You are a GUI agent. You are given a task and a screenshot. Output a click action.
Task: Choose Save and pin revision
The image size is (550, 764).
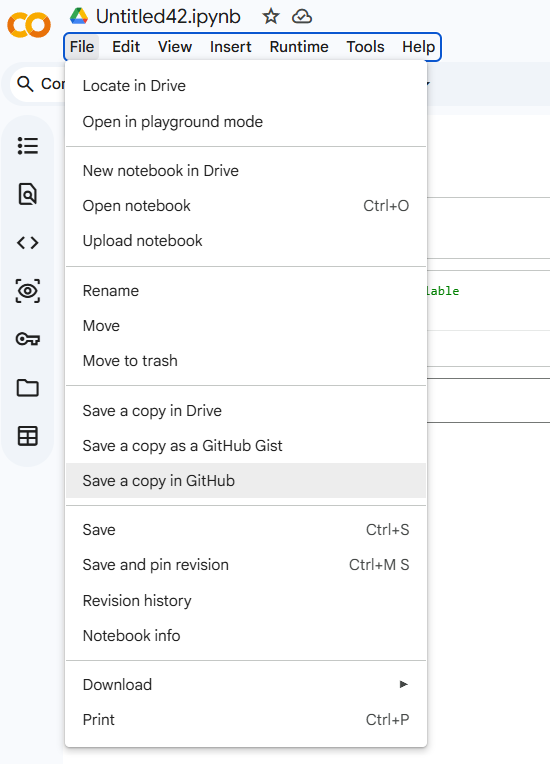[x=246, y=565]
